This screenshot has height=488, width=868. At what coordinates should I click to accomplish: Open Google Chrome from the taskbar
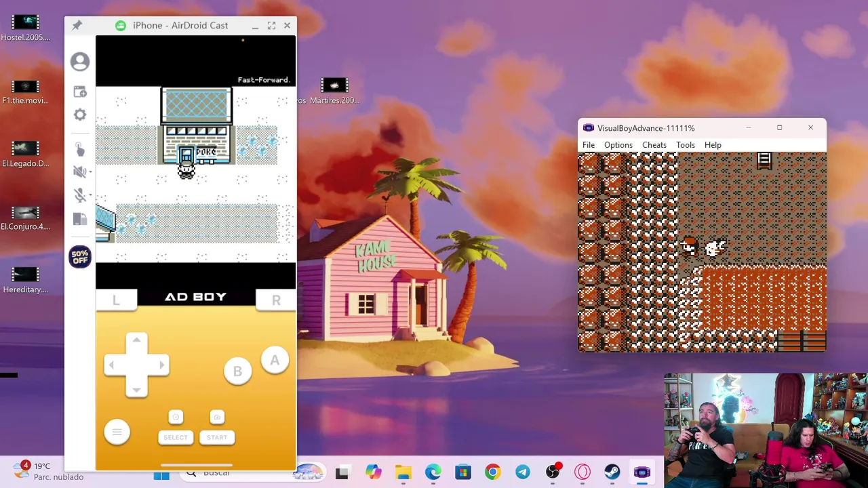click(493, 472)
